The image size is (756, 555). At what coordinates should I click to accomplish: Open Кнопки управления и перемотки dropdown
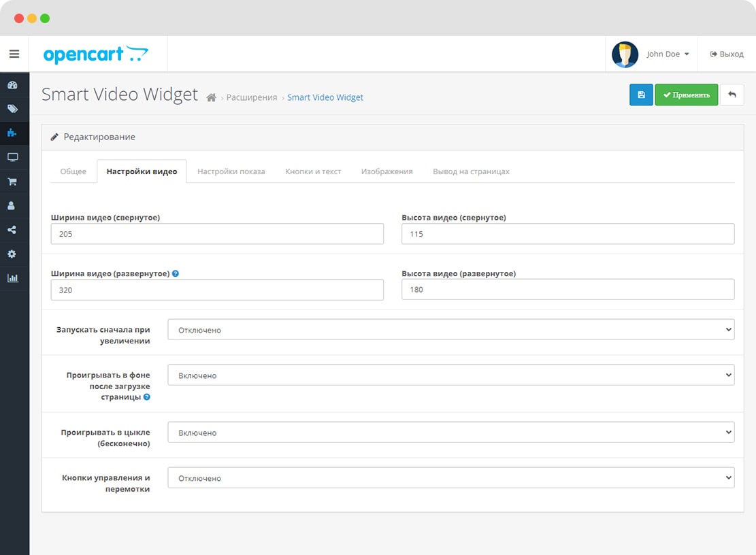coord(451,478)
